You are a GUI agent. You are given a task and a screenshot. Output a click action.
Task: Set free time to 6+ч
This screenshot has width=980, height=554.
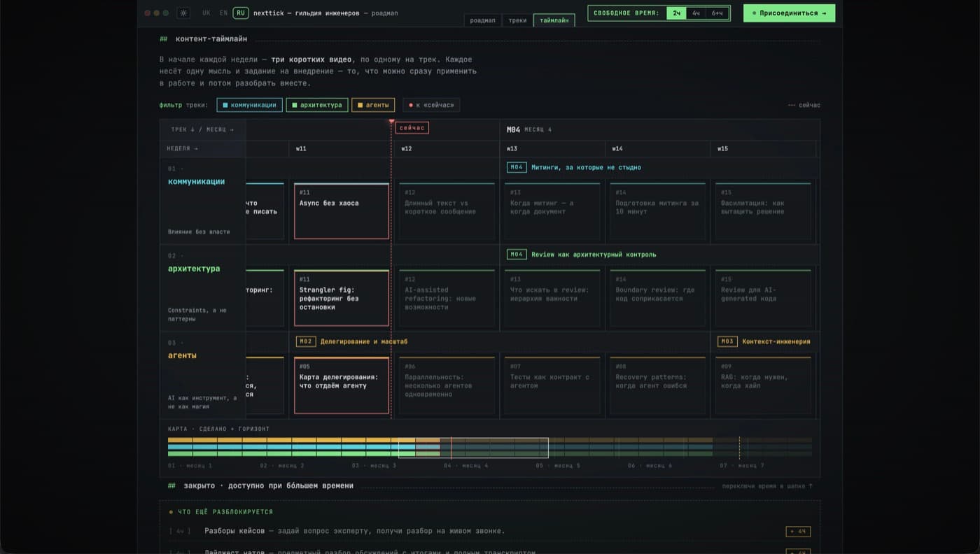point(717,13)
